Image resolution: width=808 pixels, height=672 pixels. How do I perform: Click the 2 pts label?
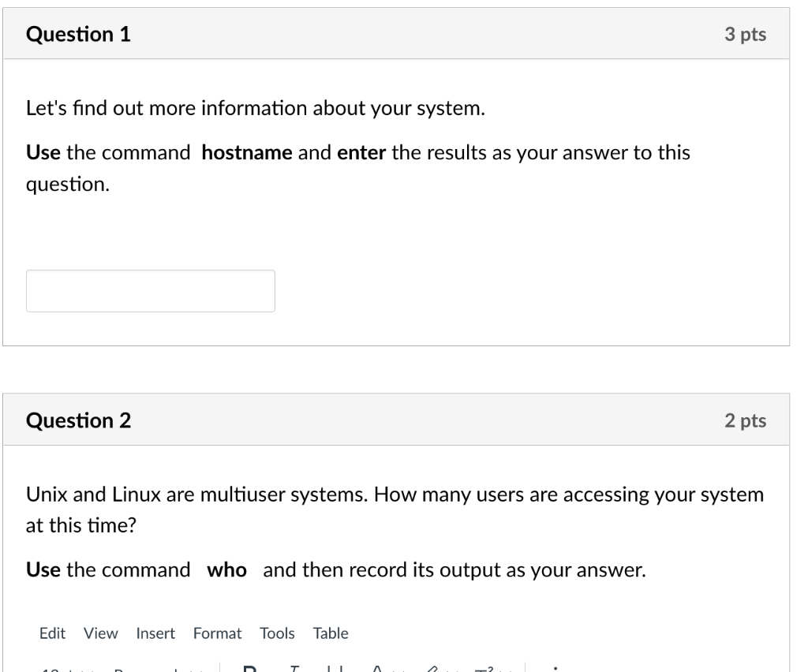coord(746,421)
